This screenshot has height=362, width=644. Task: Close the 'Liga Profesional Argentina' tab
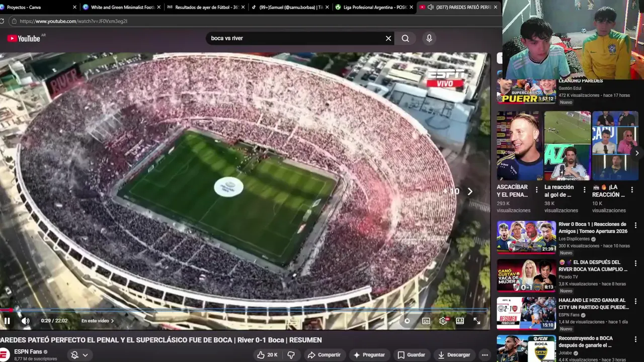pos(411,7)
